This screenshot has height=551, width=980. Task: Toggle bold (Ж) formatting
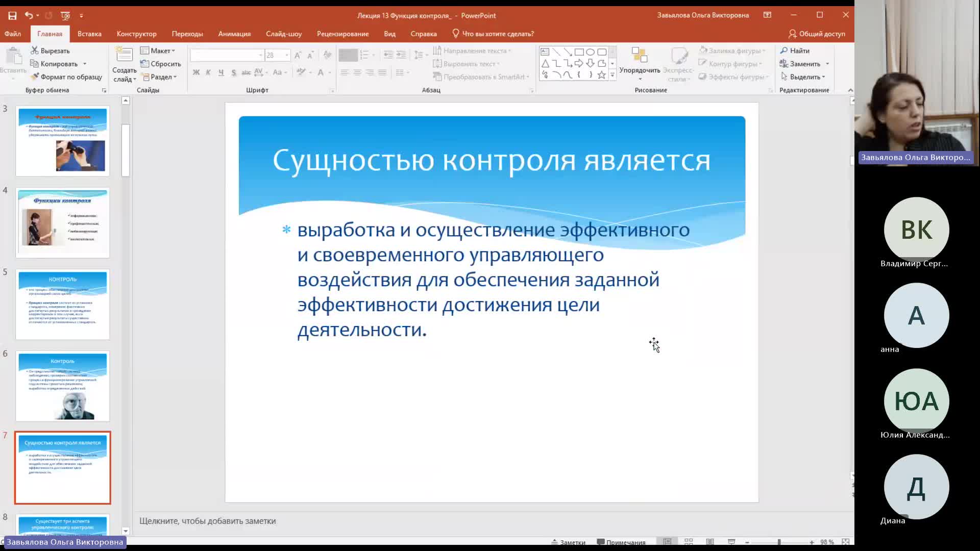pos(196,72)
